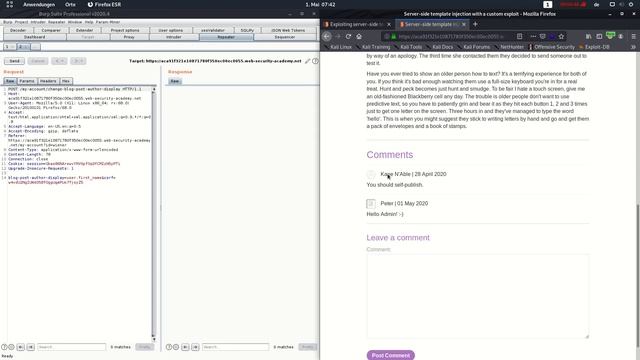Click the response search input field
Image resolution: width=640 pixels, height=360 pixels.
236,347
